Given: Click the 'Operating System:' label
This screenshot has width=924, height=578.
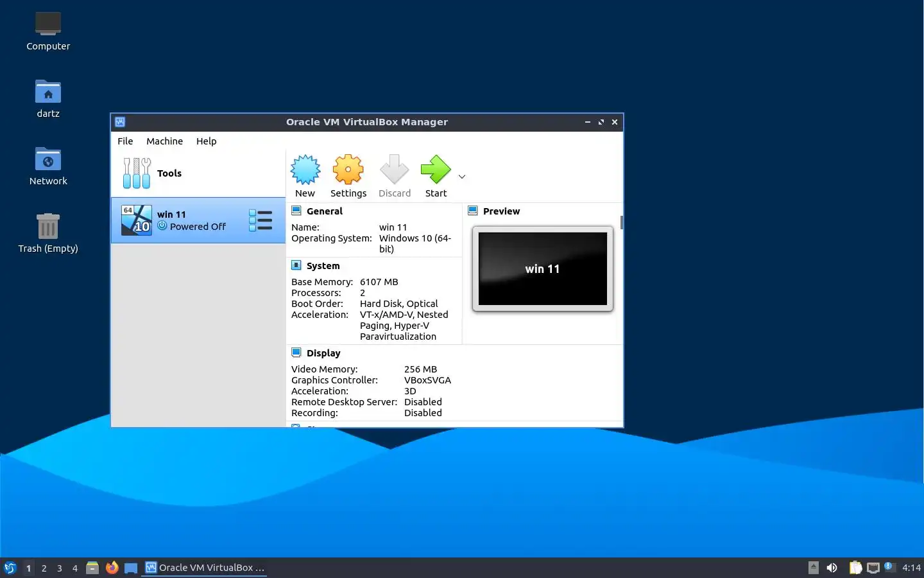Looking at the screenshot, I should point(332,238).
